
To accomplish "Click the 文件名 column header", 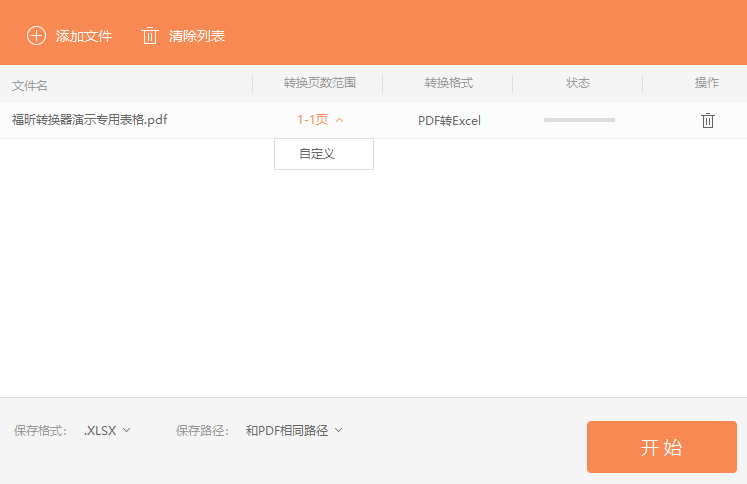I will tap(30, 86).
